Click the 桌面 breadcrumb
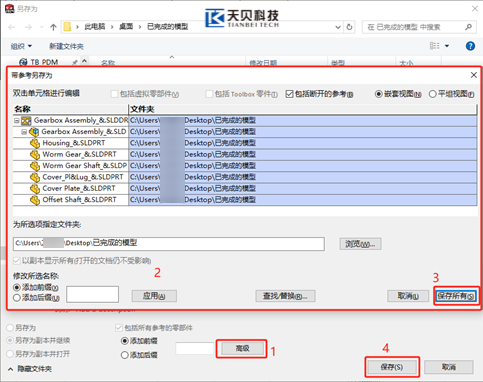Image resolution: width=483 pixels, height=382 pixels. pyautogui.click(x=126, y=27)
